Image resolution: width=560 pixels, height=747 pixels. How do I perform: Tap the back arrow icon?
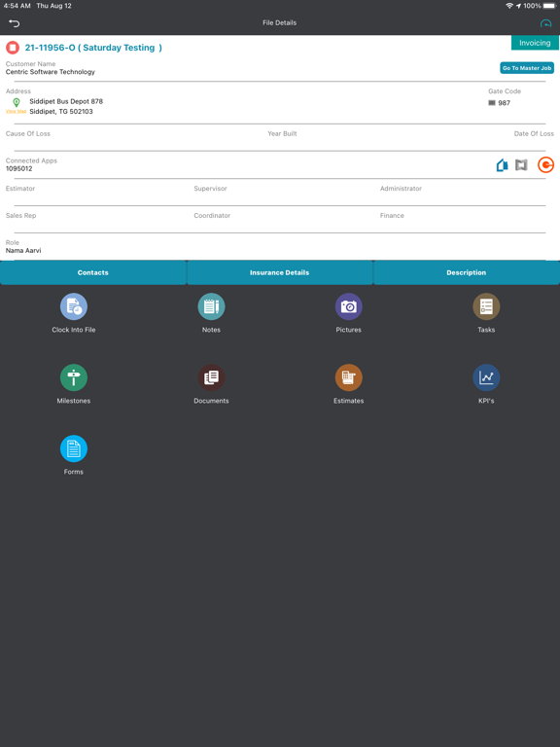[15, 23]
